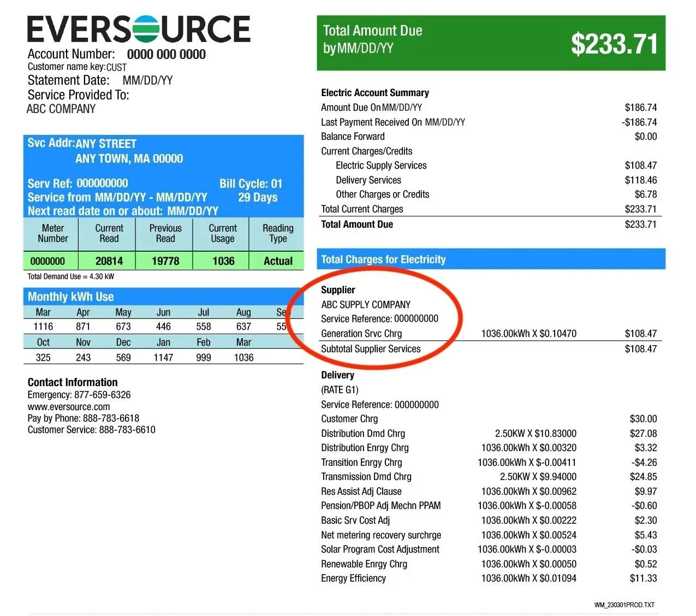
Task: Select Total Demand Use = 4.30 kW
Action: [x=71, y=276]
